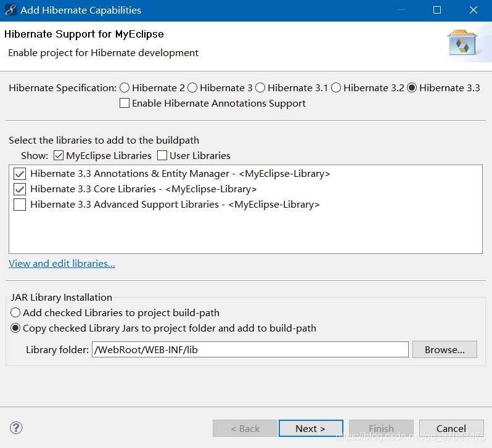This screenshot has width=492, height=448.
Task: Select the Hibernate 2 specification
Action: (125, 88)
